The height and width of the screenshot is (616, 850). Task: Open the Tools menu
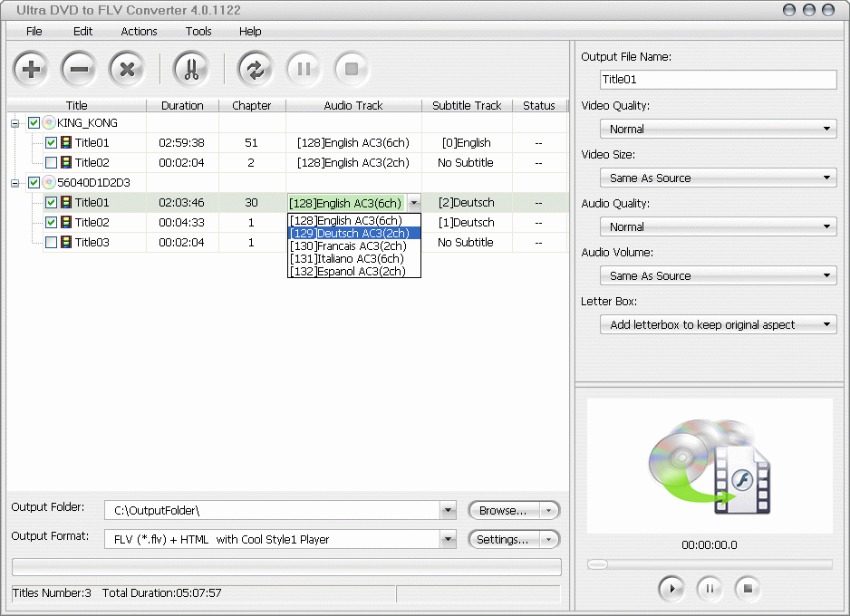click(x=198, y=32)
